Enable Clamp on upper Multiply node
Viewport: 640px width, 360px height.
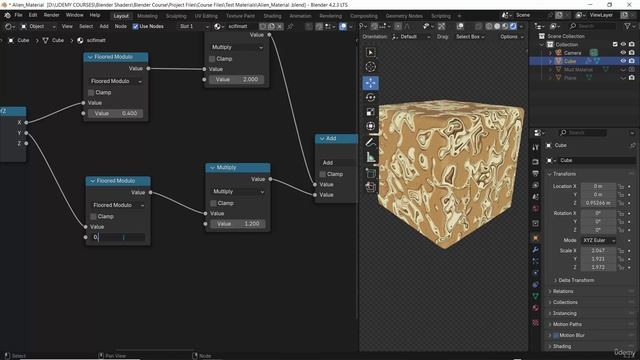click(x=212, y=59)
